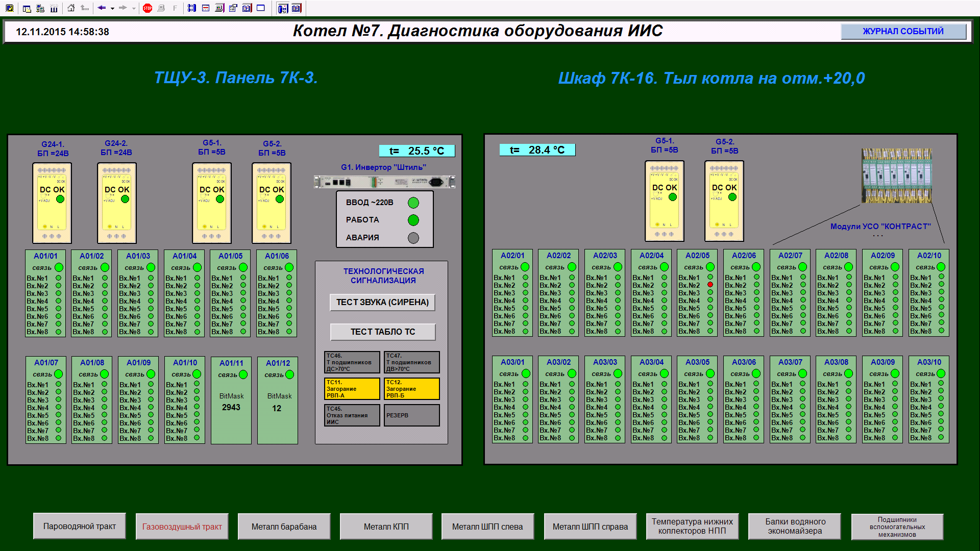The image size is (980, 551).
Task: Open the back-arrow history dropdown
Action: (112, 8)
